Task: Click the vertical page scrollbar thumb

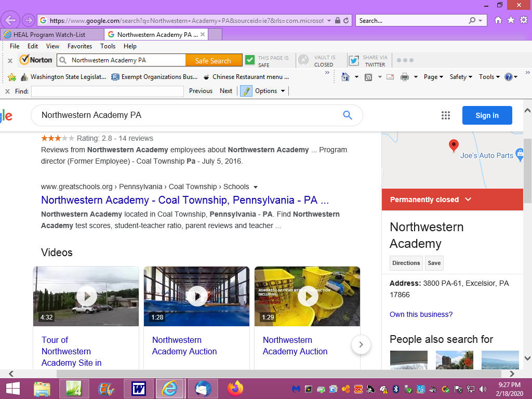Action: [527, 171]
